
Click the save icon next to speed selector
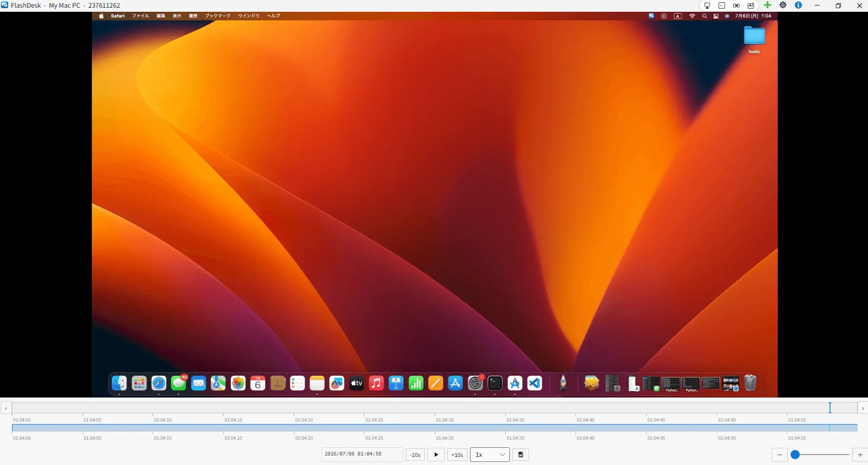[521, 455]
